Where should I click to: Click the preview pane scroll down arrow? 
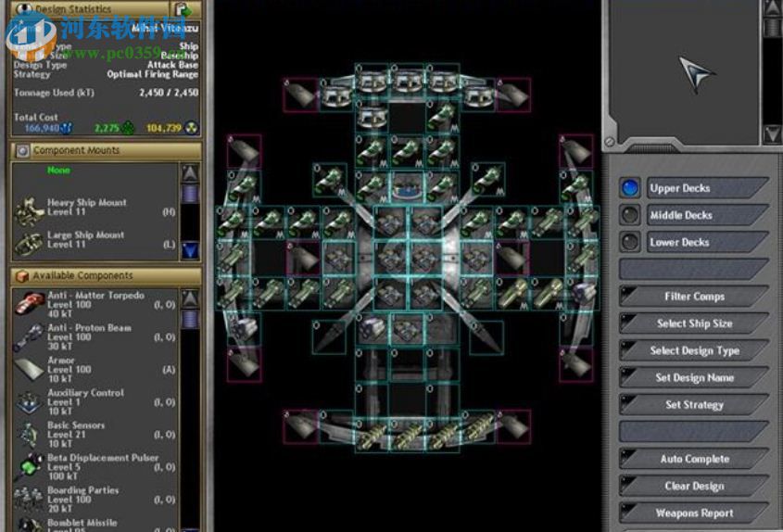[773, 133]
